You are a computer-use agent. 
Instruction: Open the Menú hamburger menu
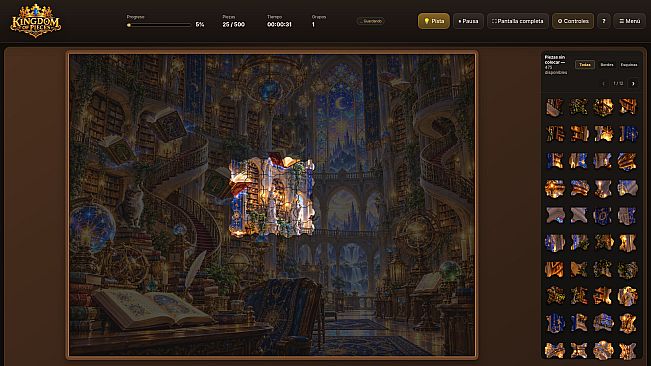[629, 21]
